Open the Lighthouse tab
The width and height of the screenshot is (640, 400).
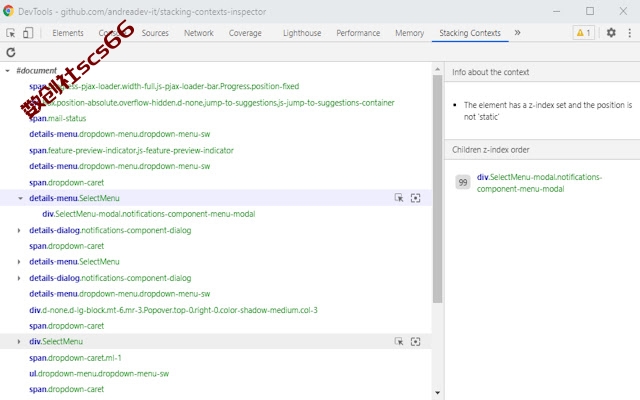(x=302, y=33)
